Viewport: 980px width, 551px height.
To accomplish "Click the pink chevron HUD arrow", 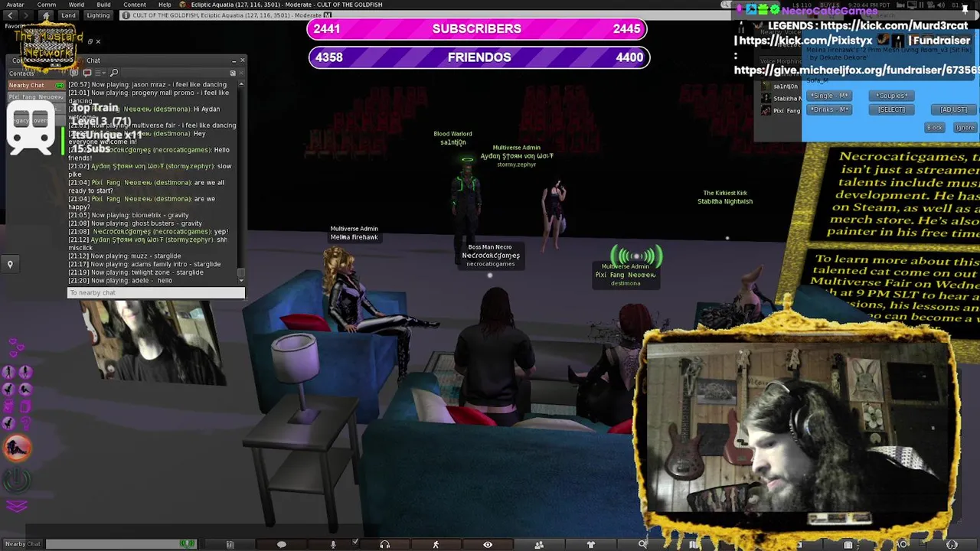I will (x=17, y=506).
